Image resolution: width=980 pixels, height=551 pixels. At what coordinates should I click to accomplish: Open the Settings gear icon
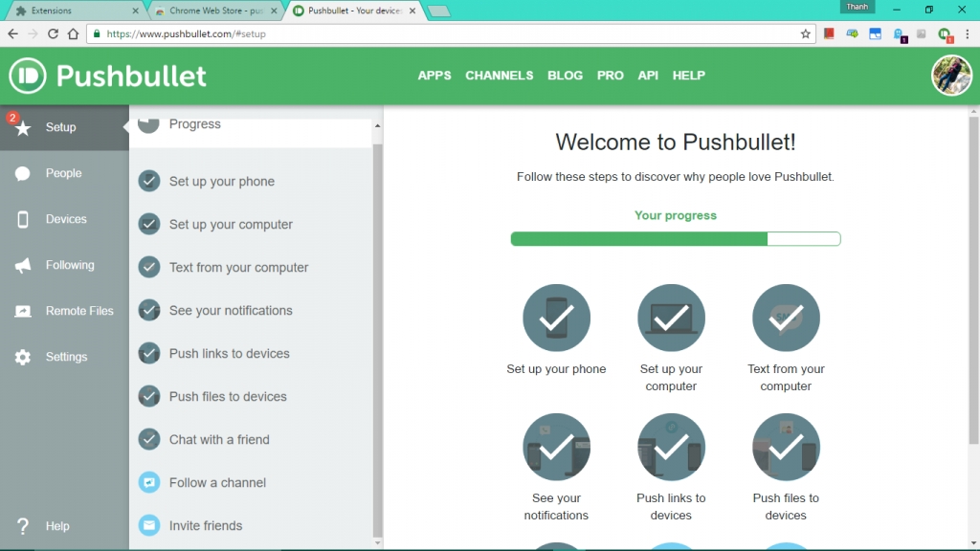click(23, 358)
